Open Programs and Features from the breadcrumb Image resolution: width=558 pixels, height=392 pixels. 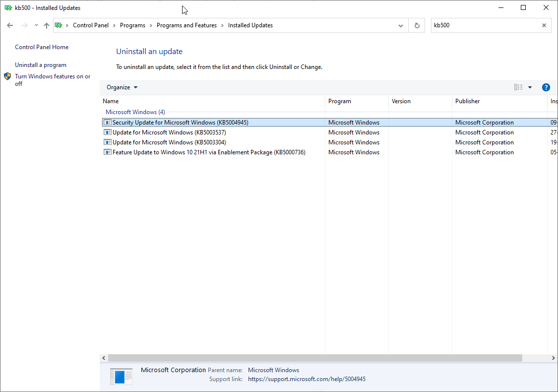186,25
